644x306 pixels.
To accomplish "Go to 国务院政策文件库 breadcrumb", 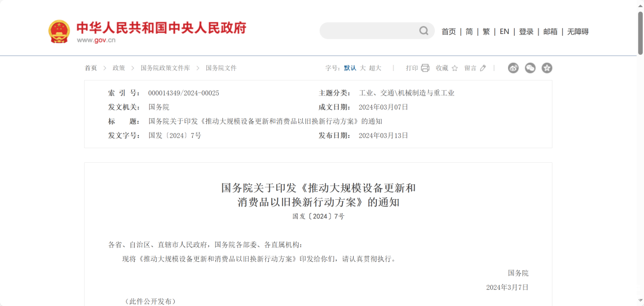I will (x=165, y=68).
